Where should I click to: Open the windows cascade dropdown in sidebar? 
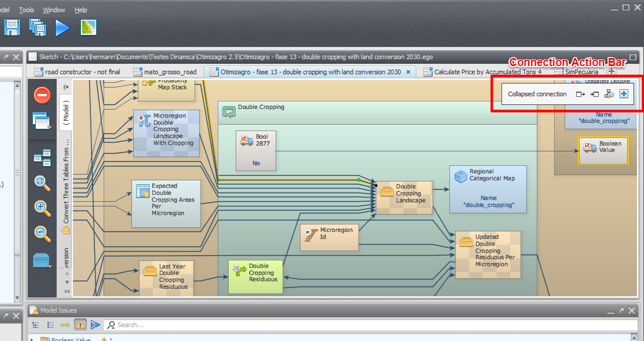point(42,121)
